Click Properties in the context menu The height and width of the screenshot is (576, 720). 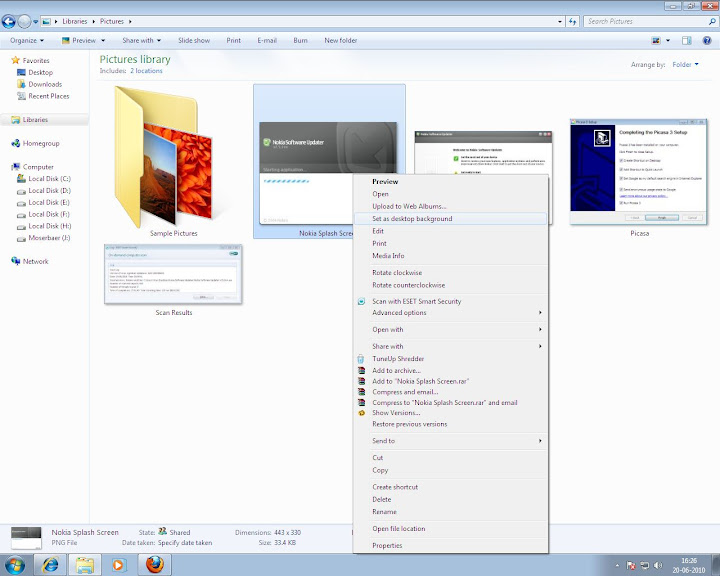point(387,545)
